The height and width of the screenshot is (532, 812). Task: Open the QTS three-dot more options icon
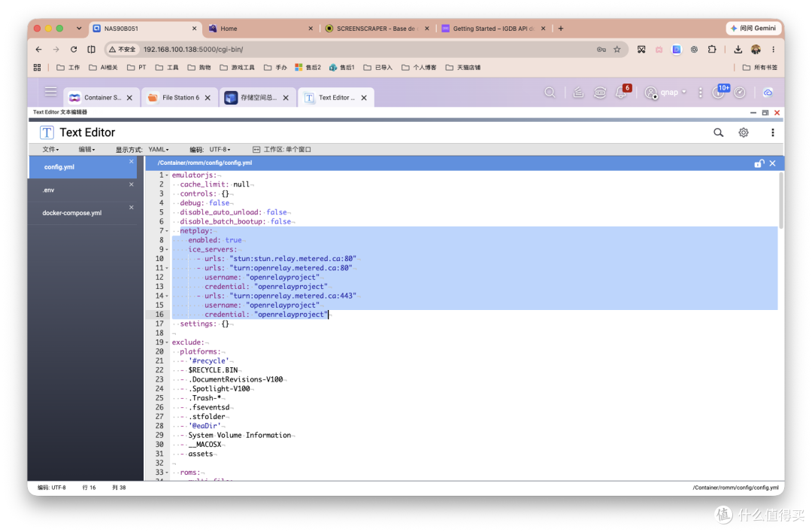(700, 93)
